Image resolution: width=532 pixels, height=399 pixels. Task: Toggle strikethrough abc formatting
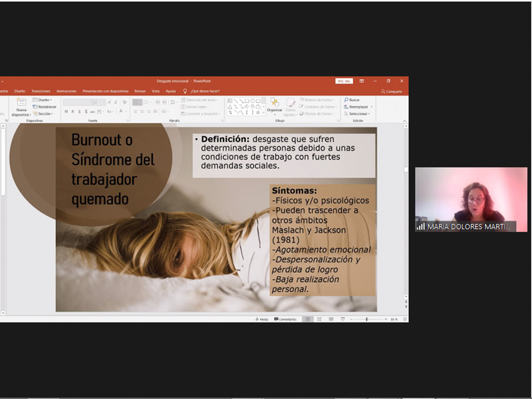pos(92,112)
